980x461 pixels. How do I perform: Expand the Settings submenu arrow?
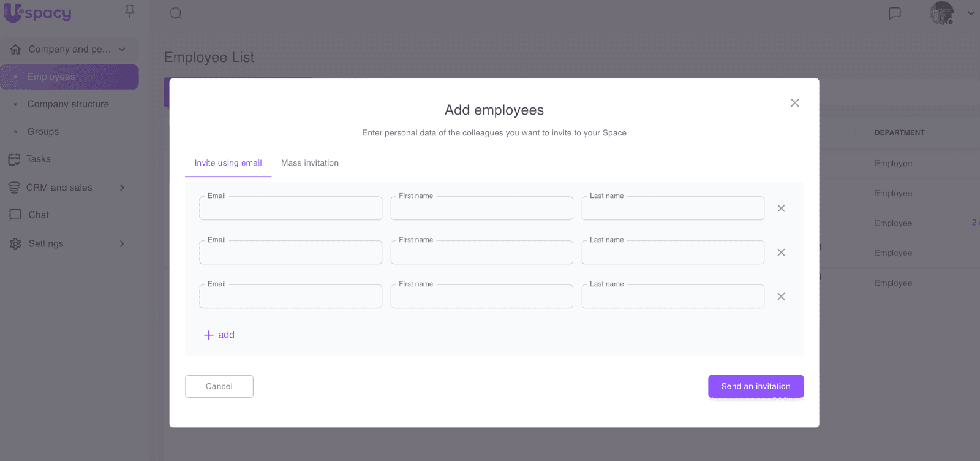[122, 243]
